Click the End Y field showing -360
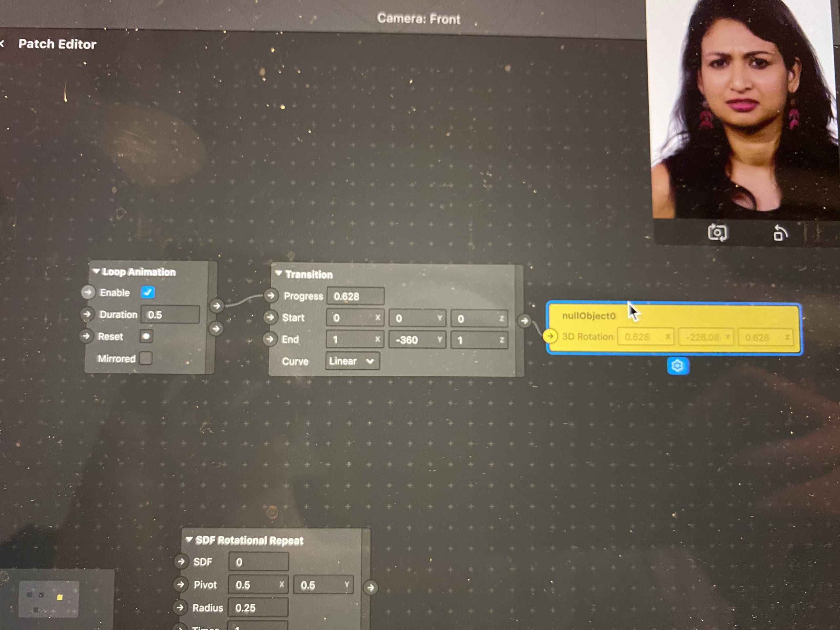The image size is (840, 630). [417, 340]
